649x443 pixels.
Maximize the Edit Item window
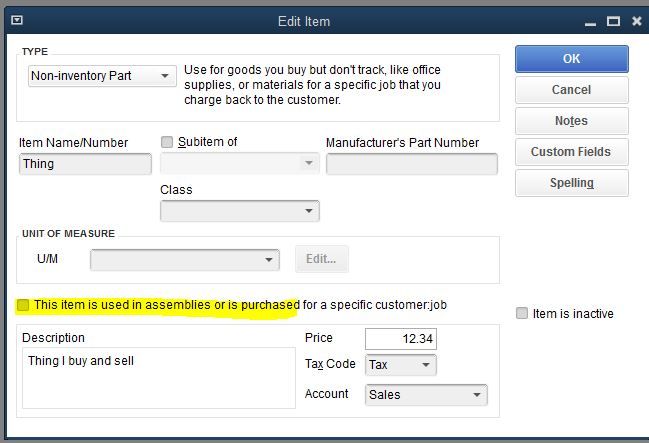(x=613, y=20)
